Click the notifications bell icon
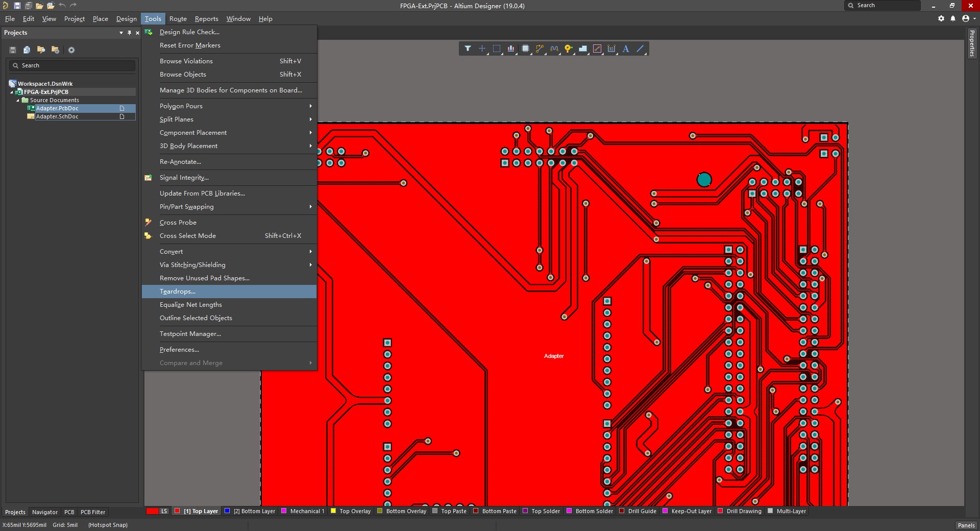 [x=953, y=18]
